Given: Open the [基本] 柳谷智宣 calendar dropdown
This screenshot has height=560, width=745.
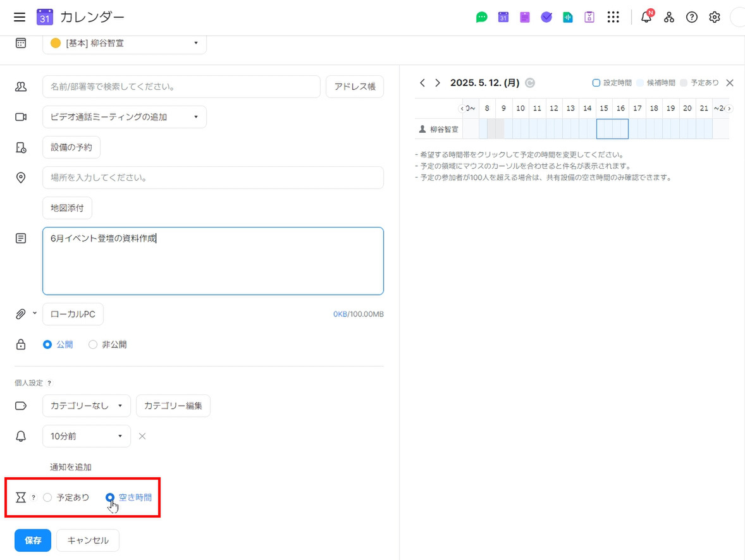Looking at the screenshot, I should click(125, 43).
